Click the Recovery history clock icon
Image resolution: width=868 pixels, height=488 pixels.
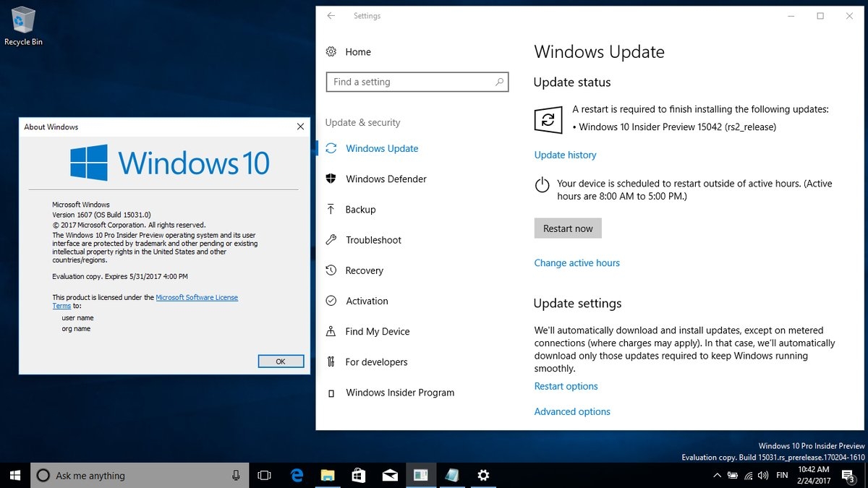[x=331, y=270]
